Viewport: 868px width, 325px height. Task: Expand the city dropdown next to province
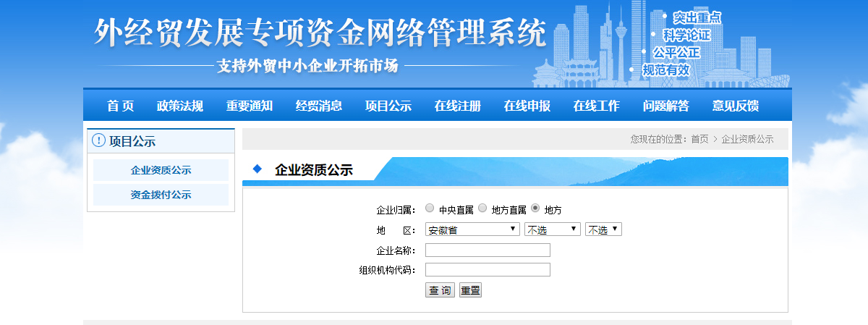pos(553,229)
